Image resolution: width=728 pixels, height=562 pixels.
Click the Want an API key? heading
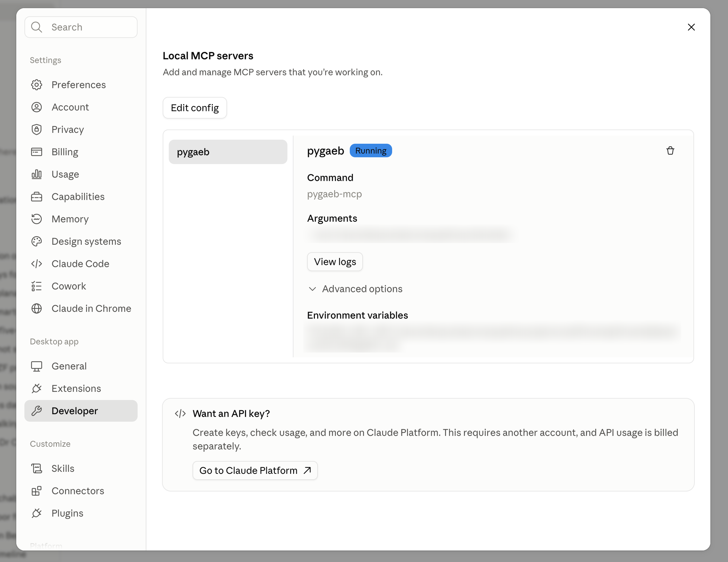click(231, 414)
